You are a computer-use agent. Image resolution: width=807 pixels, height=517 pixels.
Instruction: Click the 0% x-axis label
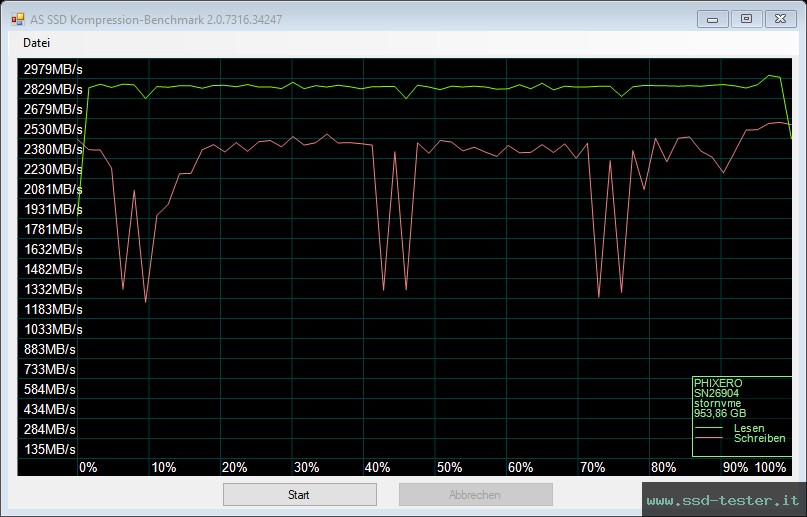(88, 467)
